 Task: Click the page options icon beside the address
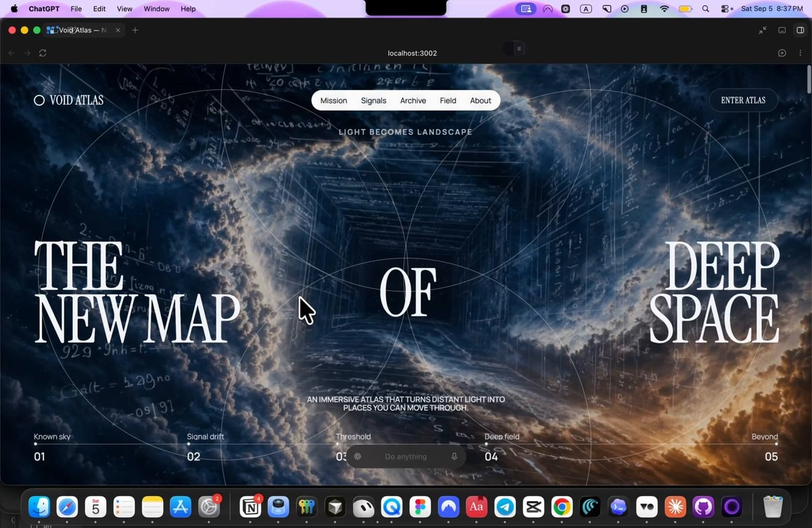tap(520, 49)
